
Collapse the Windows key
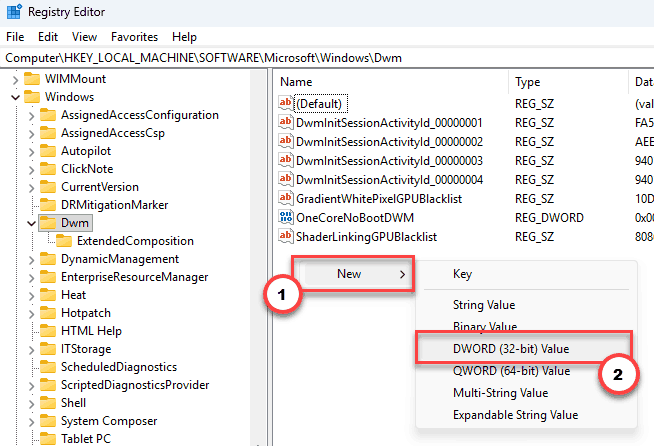[15, 98]
